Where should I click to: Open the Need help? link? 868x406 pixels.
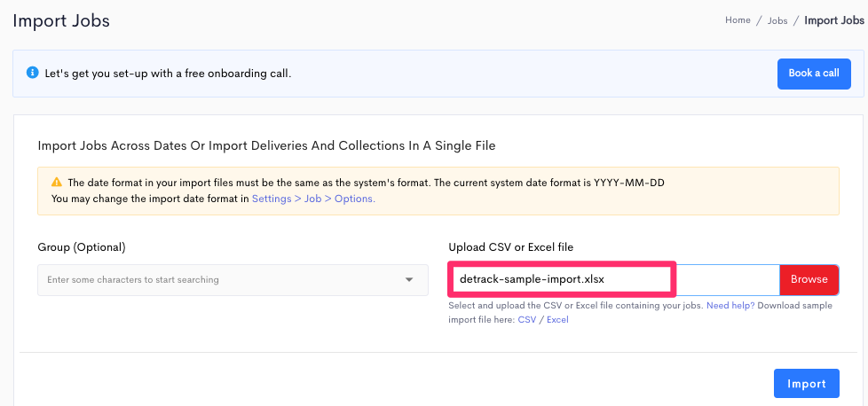[x=730, y=305]
